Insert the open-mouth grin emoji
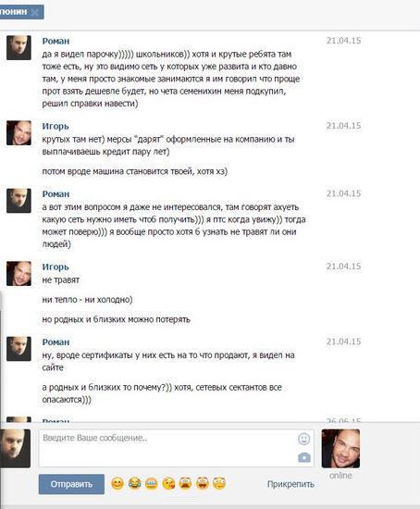 coord(203,483)
